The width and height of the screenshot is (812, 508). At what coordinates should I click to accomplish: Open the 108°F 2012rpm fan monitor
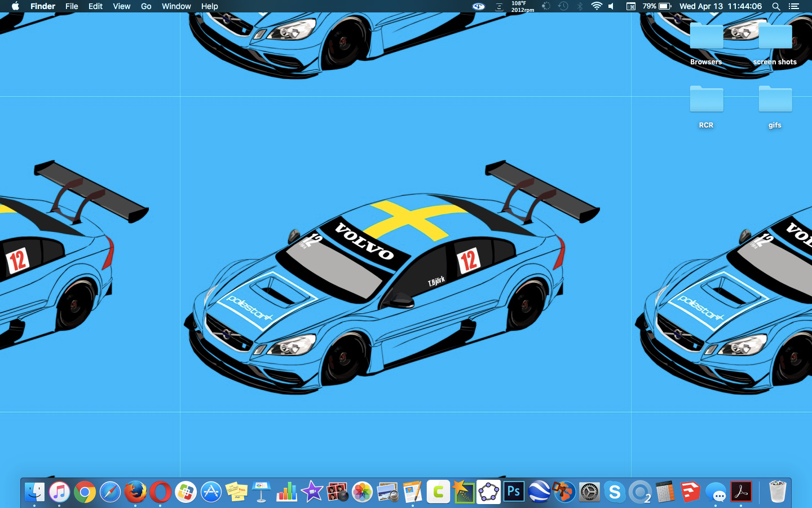pyautogui.click(x=522, y=6)
